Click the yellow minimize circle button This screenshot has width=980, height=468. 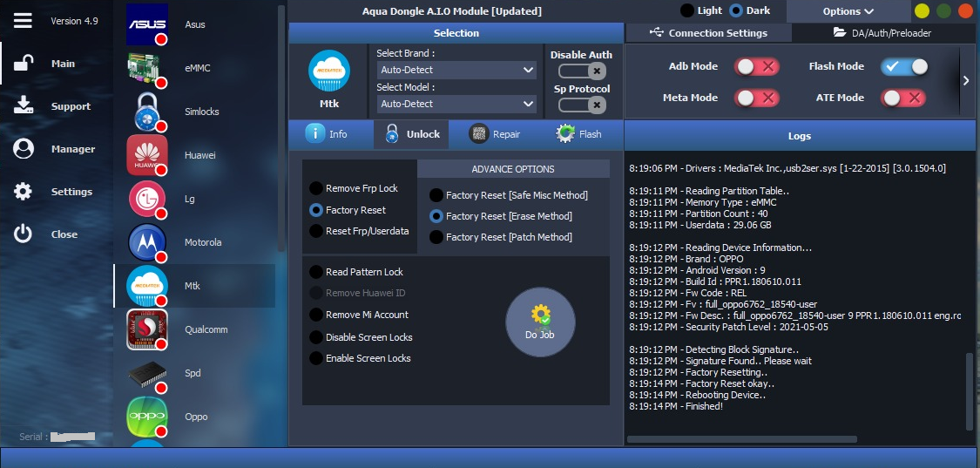click(922, 10)
